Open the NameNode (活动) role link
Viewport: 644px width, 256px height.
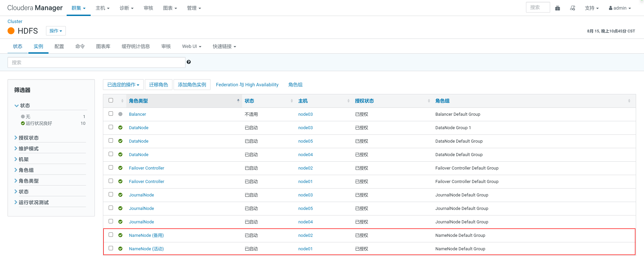pos(146,249)
